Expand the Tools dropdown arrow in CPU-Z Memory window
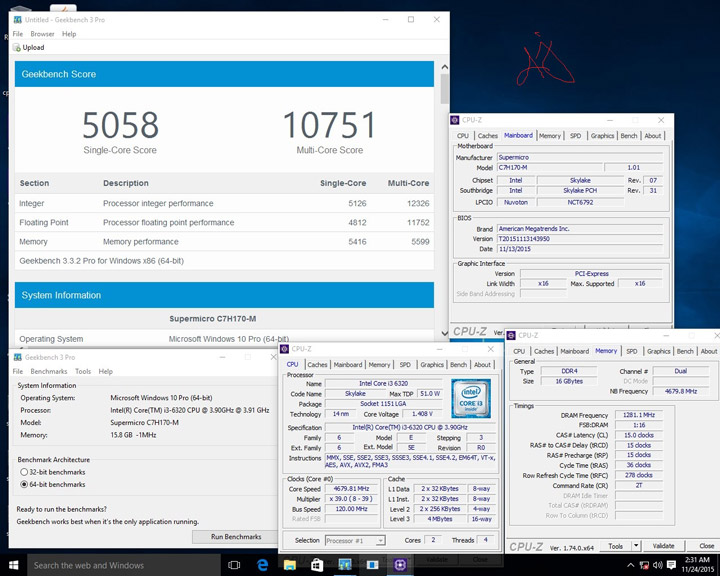Viewport: 720px width, 576px height. click(636, 546)
